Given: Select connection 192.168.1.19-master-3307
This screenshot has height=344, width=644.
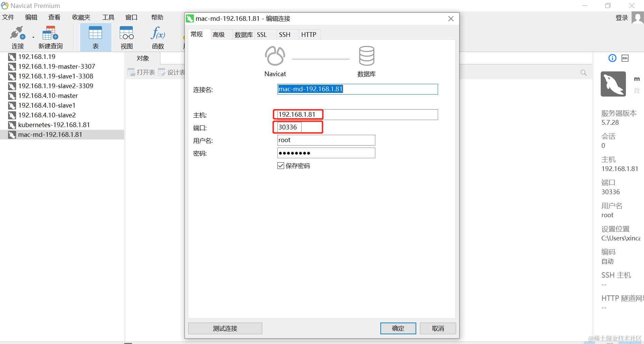Looking at the screenshot, I should point(57,67).
